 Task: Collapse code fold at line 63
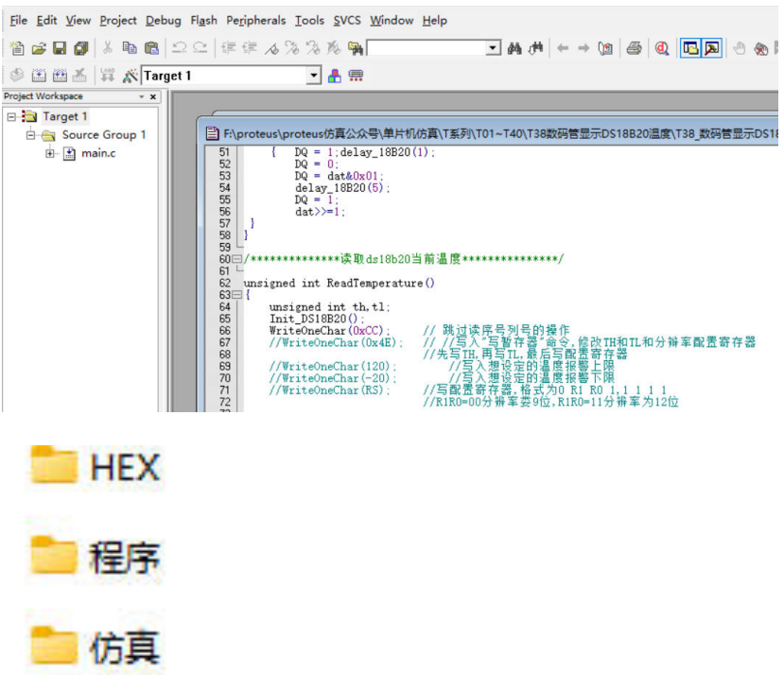coord(237,295)
